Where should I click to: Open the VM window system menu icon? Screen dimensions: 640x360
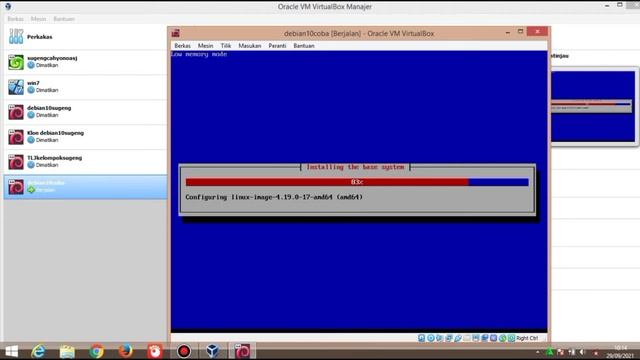176,33
